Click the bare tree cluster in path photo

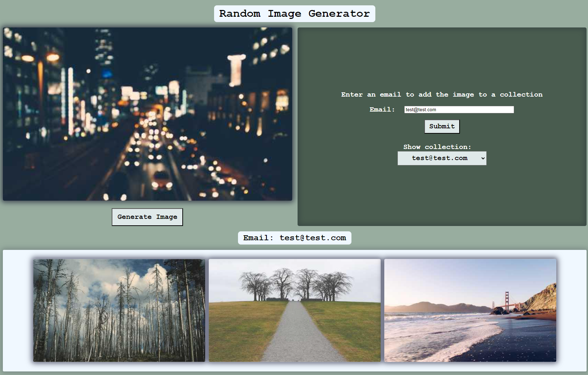coord(295,284)
